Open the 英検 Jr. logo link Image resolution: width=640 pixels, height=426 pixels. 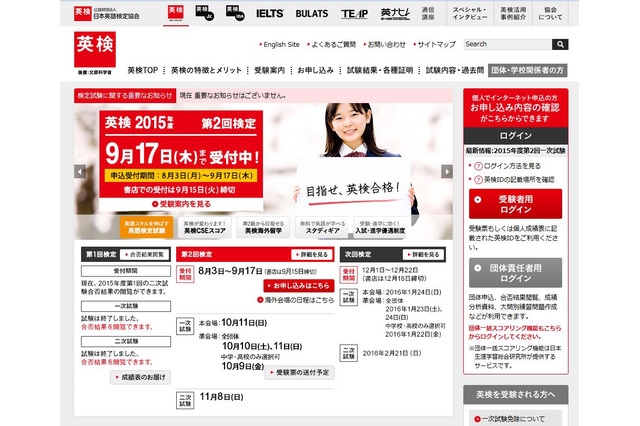click(204, 13)
